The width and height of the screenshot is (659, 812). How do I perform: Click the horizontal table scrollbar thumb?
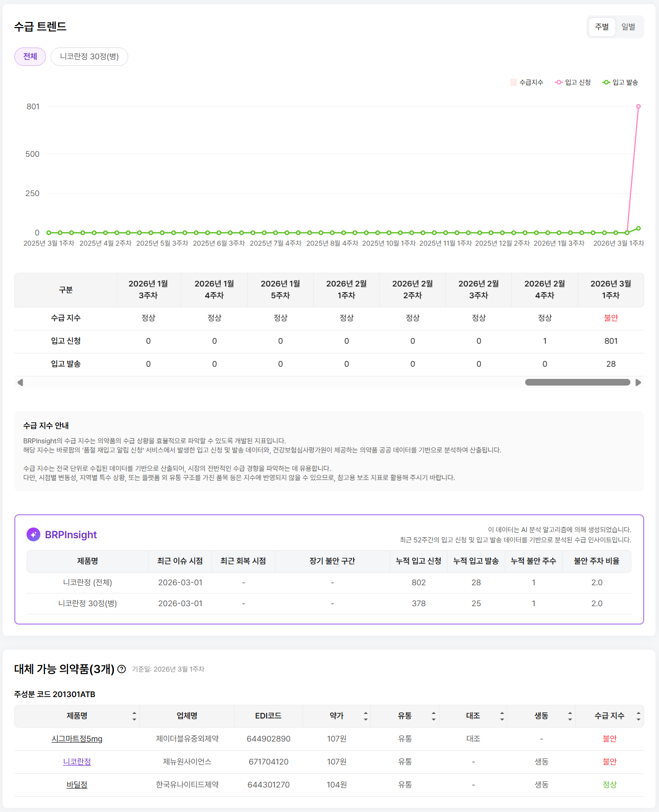pyautogui.click(x=577, y=383)
